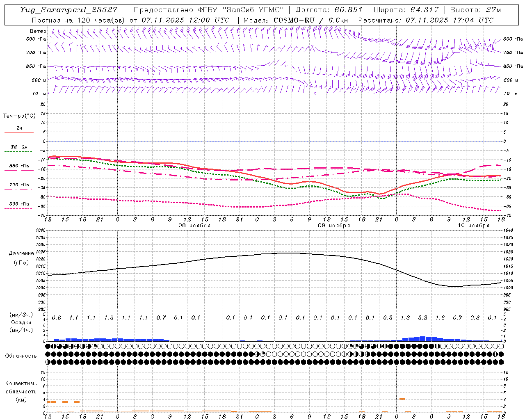Select calculation time 07.11.2025 17:04 UTC
525x420 pixels.
(x=450, y=20)
